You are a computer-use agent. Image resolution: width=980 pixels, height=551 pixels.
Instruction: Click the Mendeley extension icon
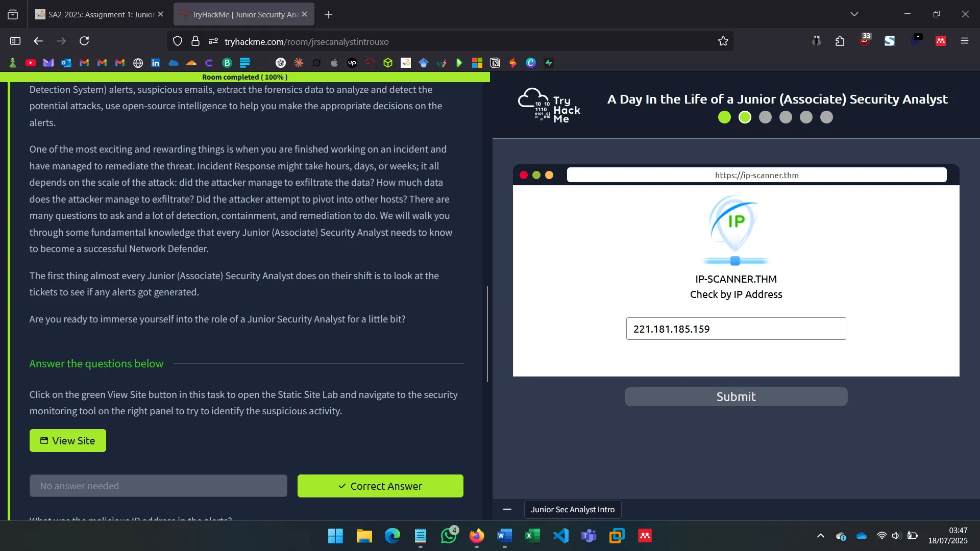click(941, 41)
